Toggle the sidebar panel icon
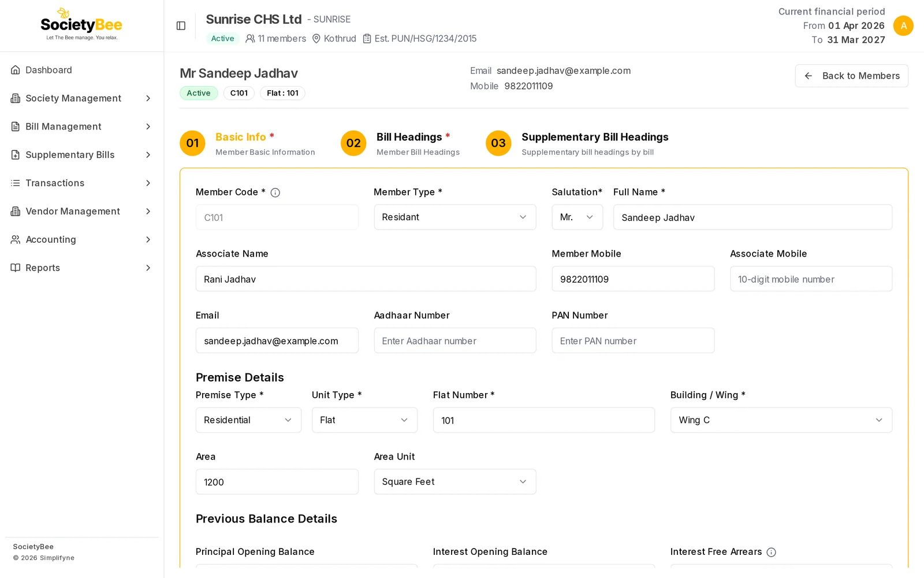This screenshot has width=924, height=578. coord(181,25)
